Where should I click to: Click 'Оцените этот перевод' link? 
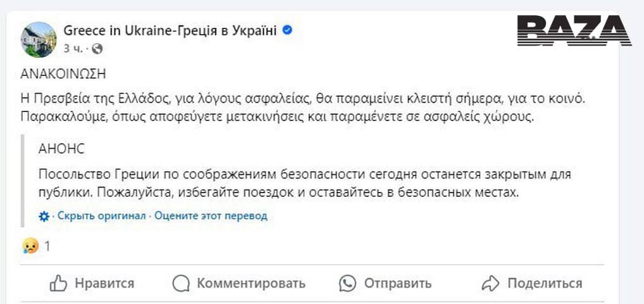coord(211,216)
